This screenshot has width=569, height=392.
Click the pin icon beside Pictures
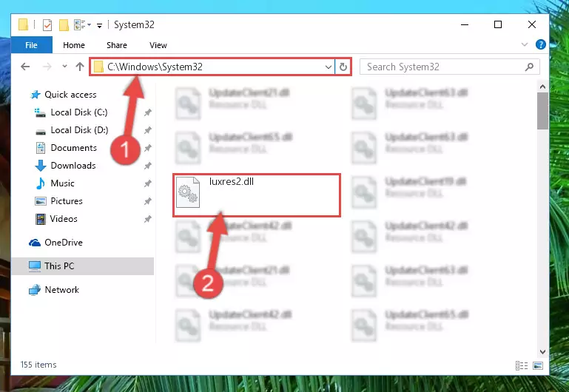(147, 201)
